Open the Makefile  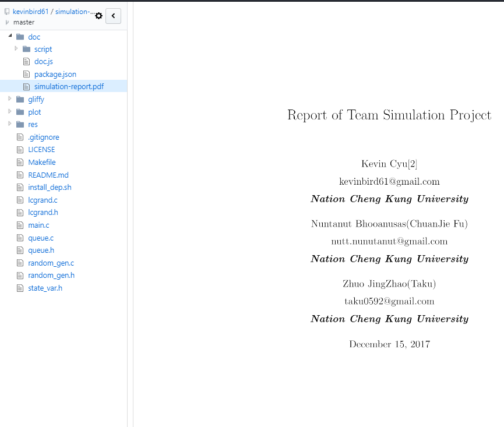(x=42, y=163)
